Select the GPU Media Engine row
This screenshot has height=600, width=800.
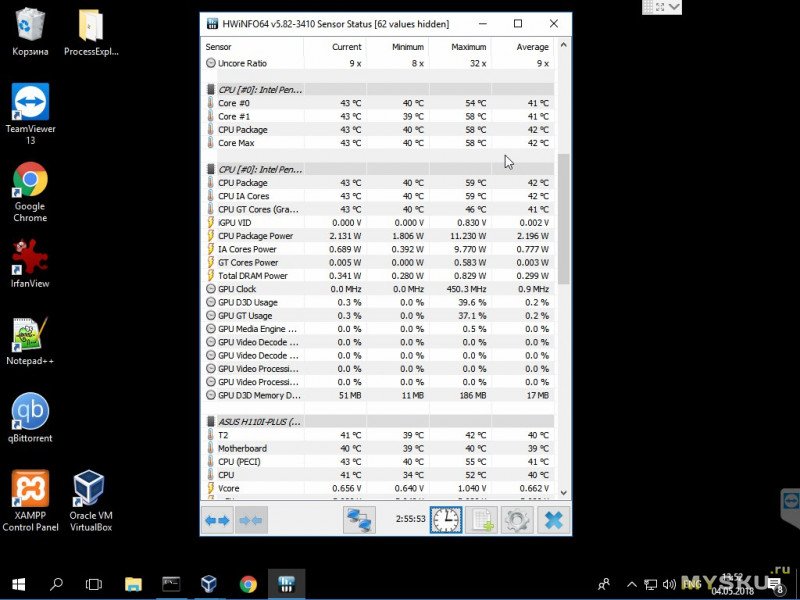[x=378, y=329]
